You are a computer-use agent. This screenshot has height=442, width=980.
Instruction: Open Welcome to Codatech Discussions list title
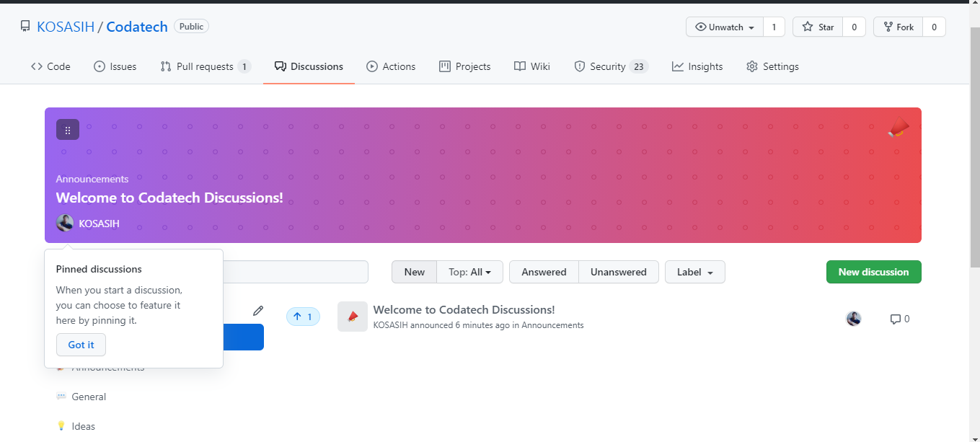click(x=464, y=309)
